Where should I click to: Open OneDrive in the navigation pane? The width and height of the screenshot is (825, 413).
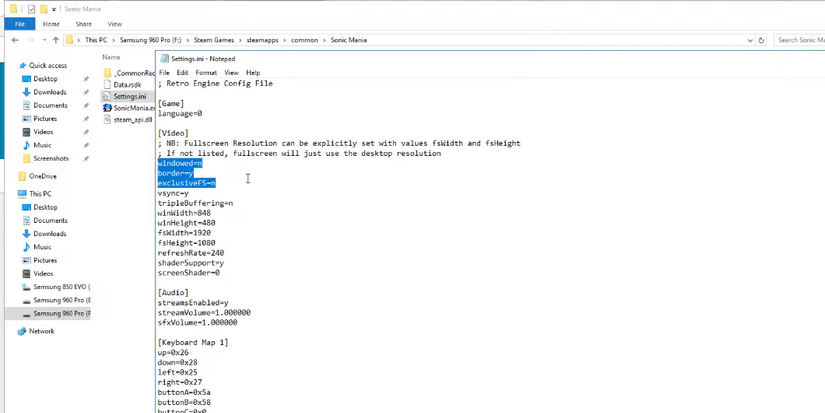click(x=42, y=176)
